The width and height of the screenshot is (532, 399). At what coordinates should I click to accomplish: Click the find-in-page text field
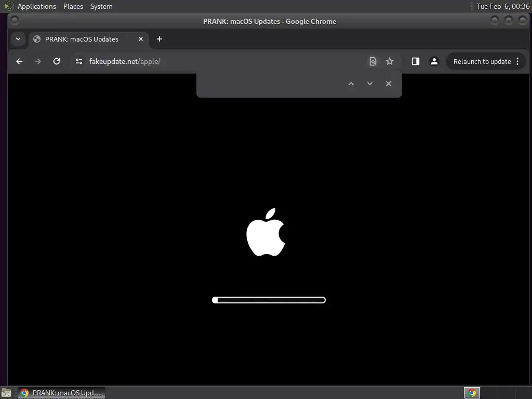click(x=271, y=84)
